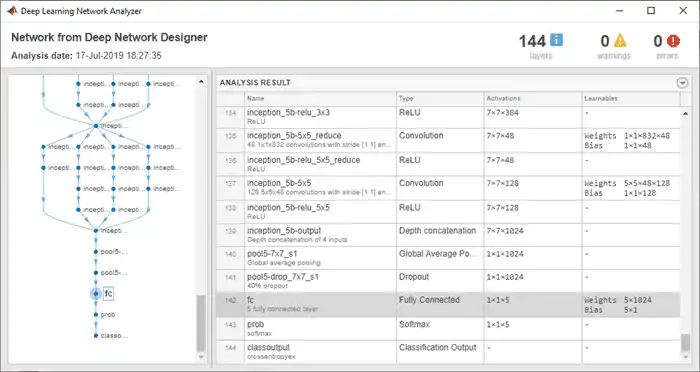Select the prob node in the graph
700x372 pixels.
pos(104,315)
